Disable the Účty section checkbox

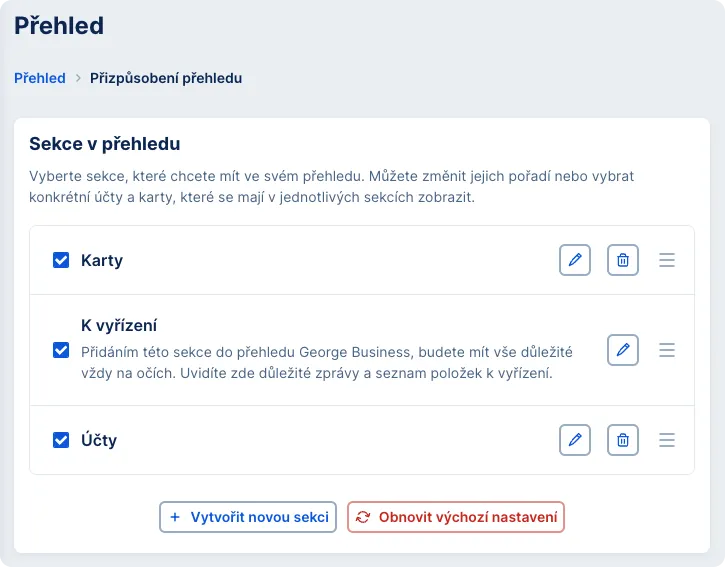(61, 440)
